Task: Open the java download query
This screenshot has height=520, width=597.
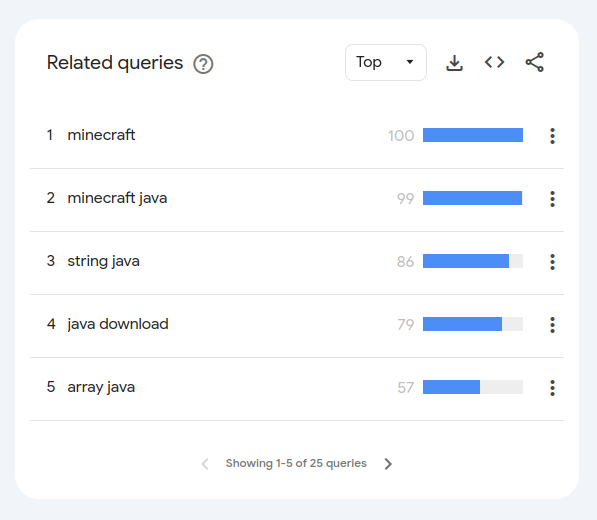Action: pyautogui.click(x=118, y=324)
